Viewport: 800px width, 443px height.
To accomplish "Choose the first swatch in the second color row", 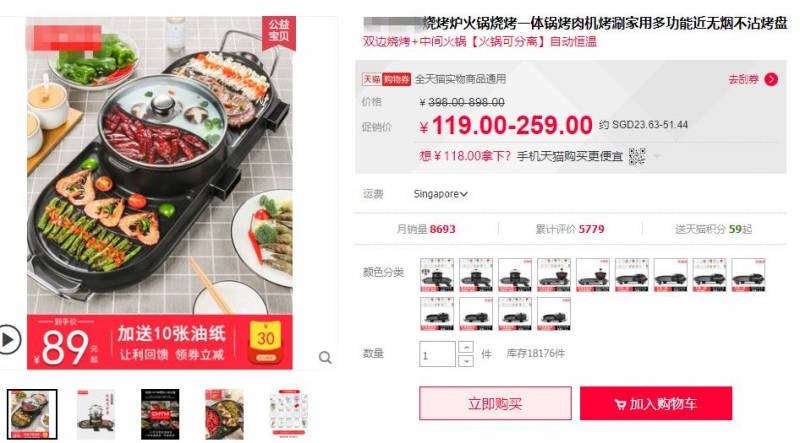I will (437, 314).
